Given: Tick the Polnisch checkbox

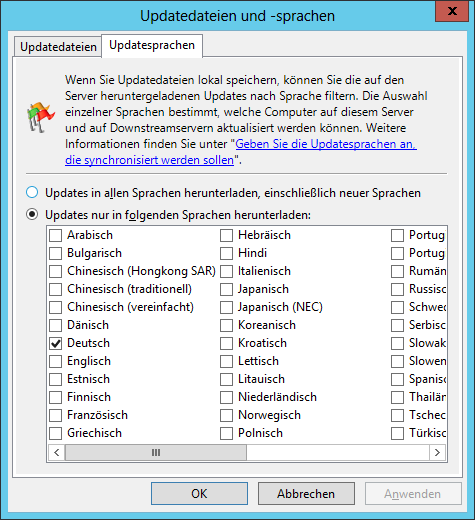Looking at the screenshot, I should (226, 433).
